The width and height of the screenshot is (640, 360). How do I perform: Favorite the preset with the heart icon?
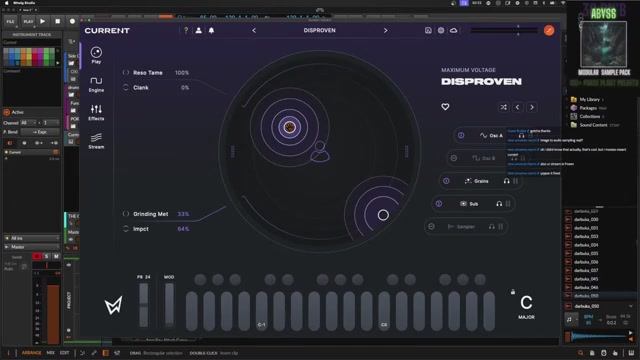click(445, 107)
